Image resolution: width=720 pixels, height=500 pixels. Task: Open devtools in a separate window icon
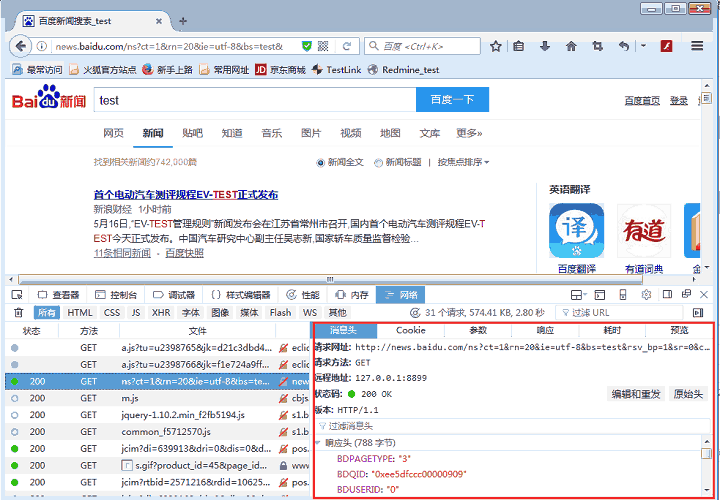click(686, 294)
